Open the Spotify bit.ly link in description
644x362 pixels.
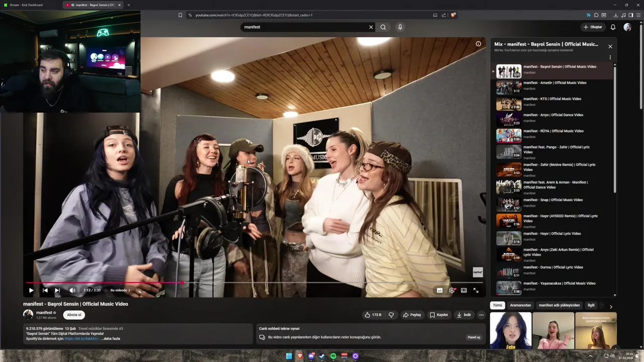pos(82,338)
